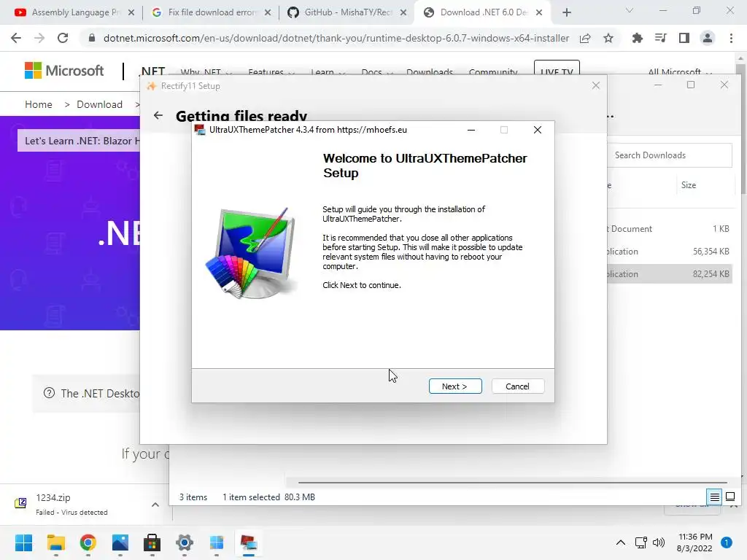Image resolution: width=747 pixels, height=560 pixels.
Task: Open notification badge in taskbar
Action: [x=727, y=542]
